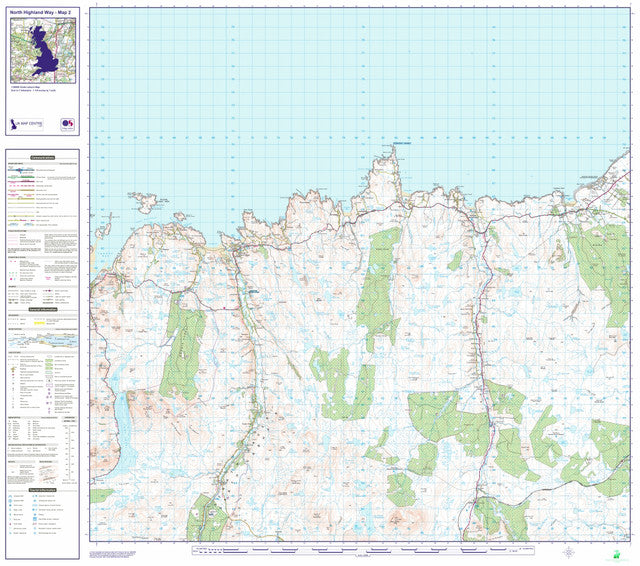Select the Tourist Information legend header
Image resolution: width=640 pixels, height=566 pixels.
[x=42, y=490]
